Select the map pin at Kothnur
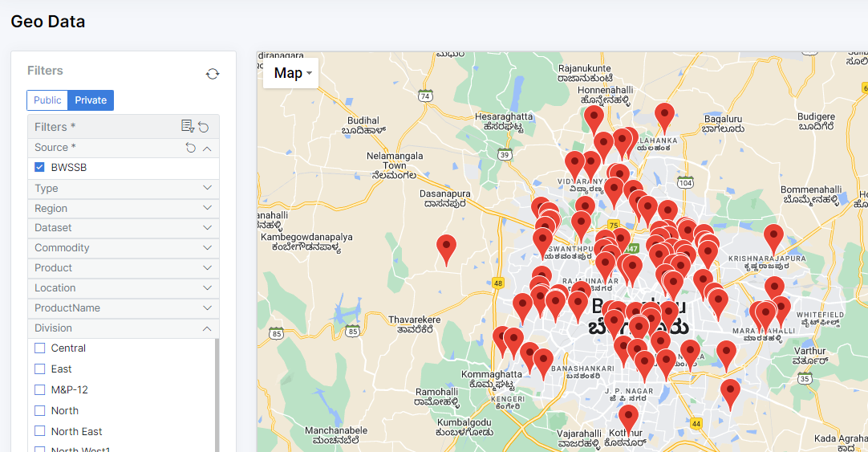The width and height of the screenshot is (868, 452). coord(628,417)
